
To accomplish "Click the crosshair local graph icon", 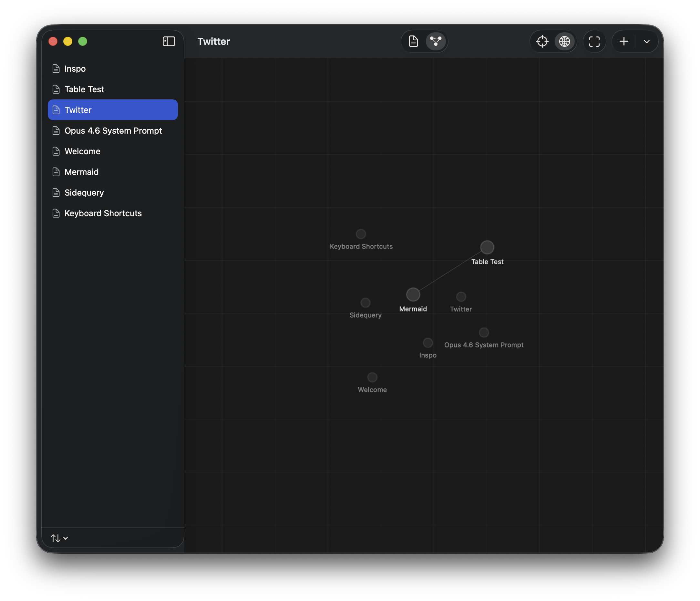I will pyautogui.click(x=542, y=41).
